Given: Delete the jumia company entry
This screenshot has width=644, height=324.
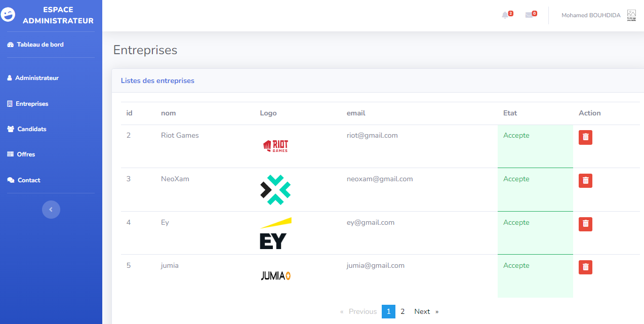Looking at the screenshot, I should (x=585, y=267).
